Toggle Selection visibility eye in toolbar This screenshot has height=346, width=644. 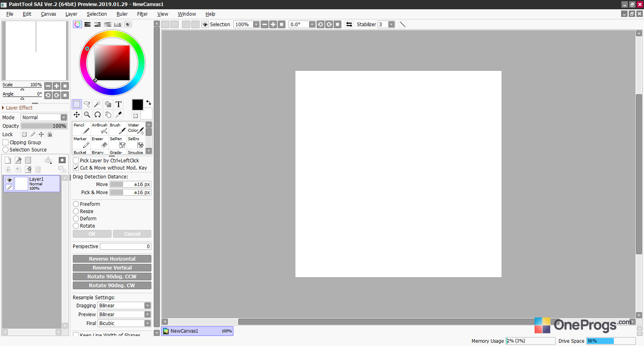[205, 25]
